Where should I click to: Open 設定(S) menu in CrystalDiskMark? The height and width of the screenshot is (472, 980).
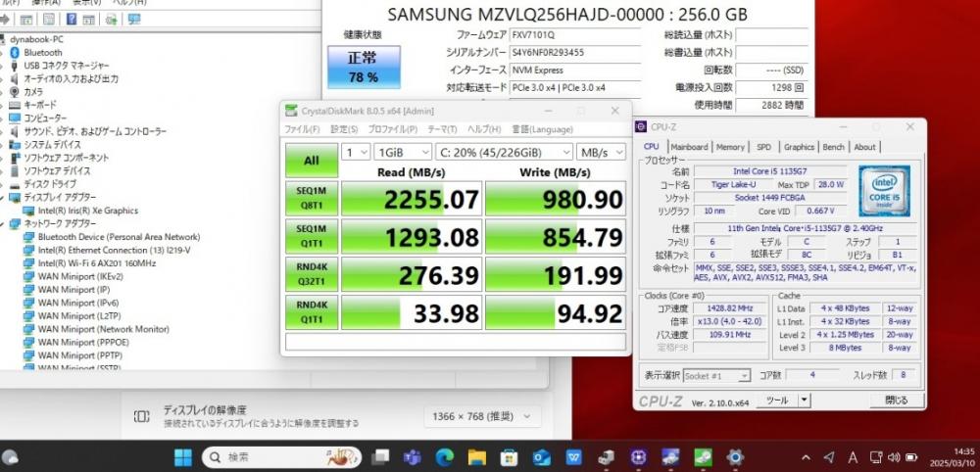[344, 129]
